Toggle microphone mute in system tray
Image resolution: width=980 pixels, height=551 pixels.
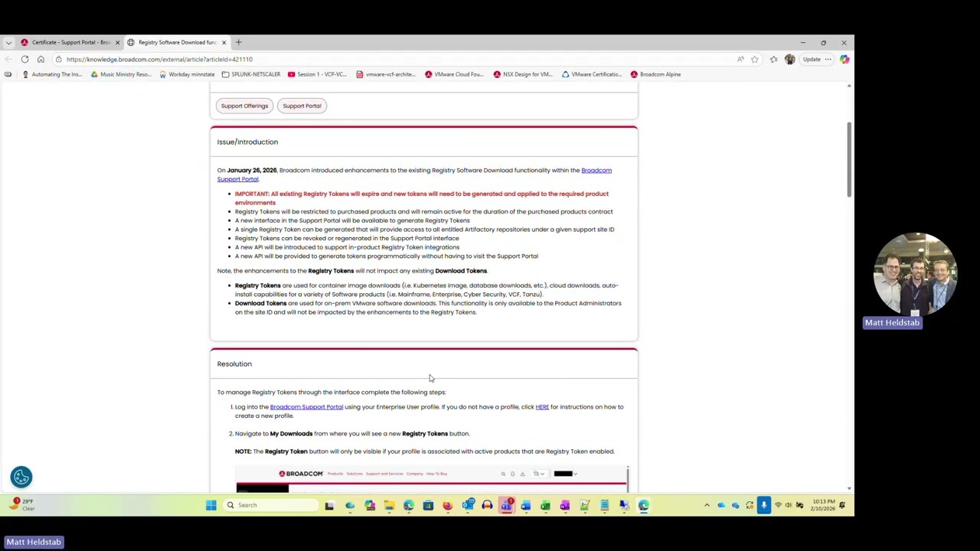(763, 505)
